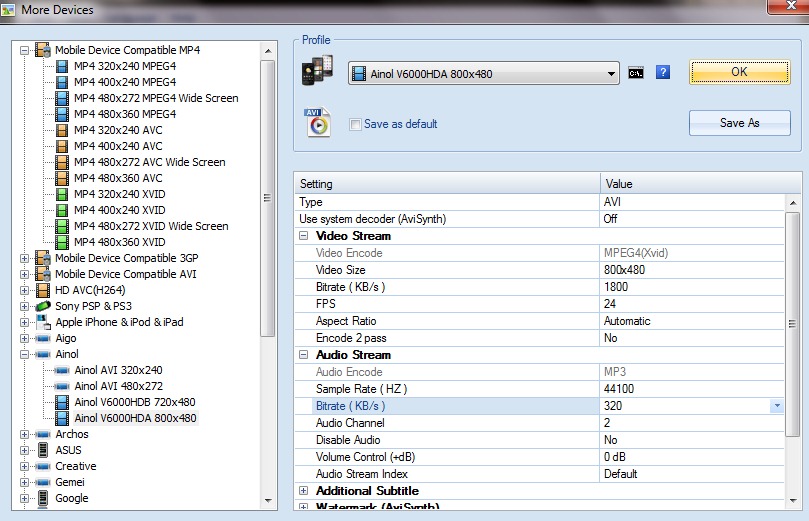Image resolution: width=809 pixels, height=521 pixels.
Task: Click orange icon of MP4 320x240 AVC
Action: [62, 130]
